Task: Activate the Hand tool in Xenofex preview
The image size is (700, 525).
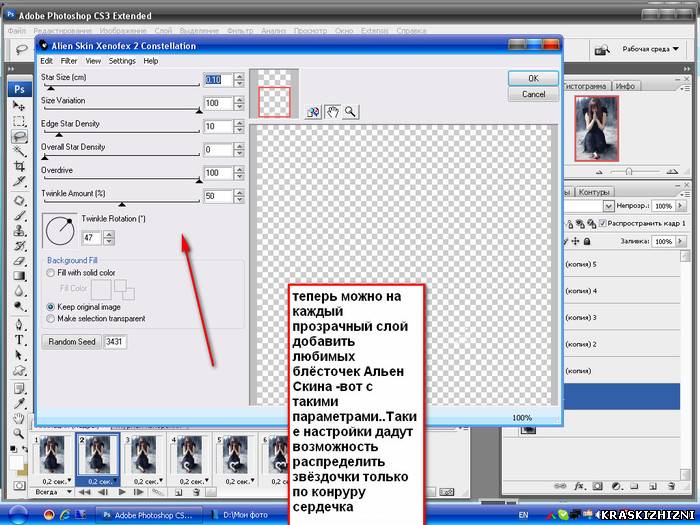Action: pos(332,112)
